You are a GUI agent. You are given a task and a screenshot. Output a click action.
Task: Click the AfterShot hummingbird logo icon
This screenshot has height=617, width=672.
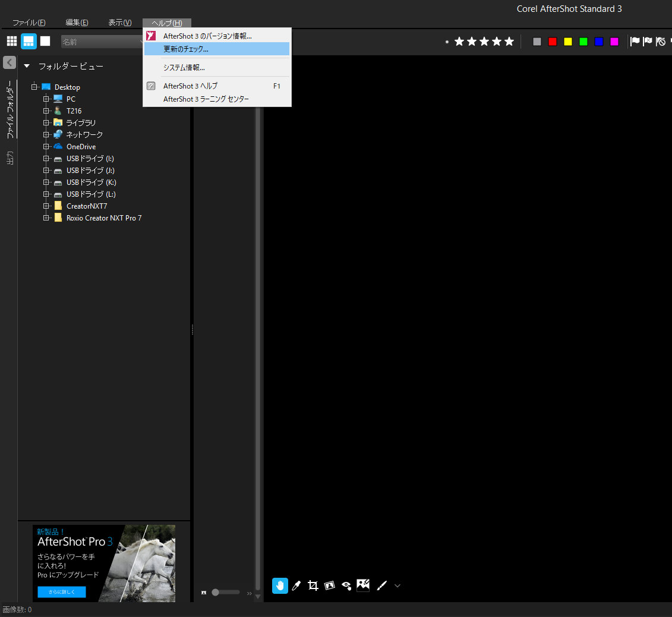click(x=151, y=36)
